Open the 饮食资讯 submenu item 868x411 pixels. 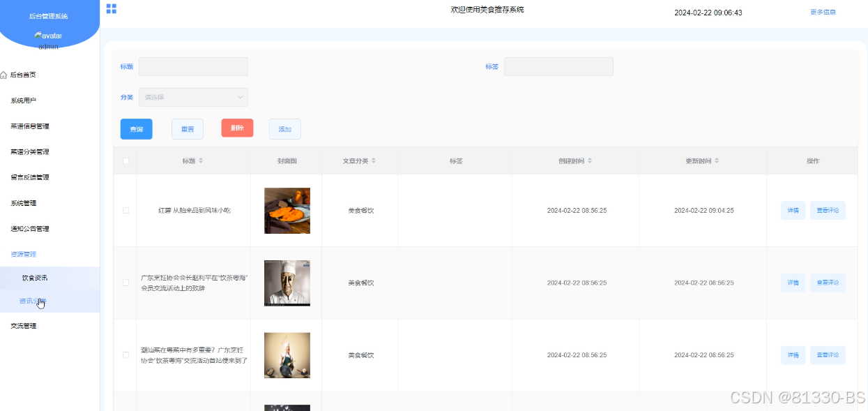(x=50, y=278)
